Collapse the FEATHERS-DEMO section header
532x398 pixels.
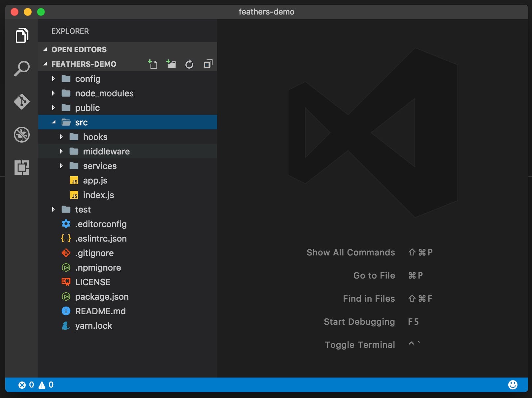point(84,64)
